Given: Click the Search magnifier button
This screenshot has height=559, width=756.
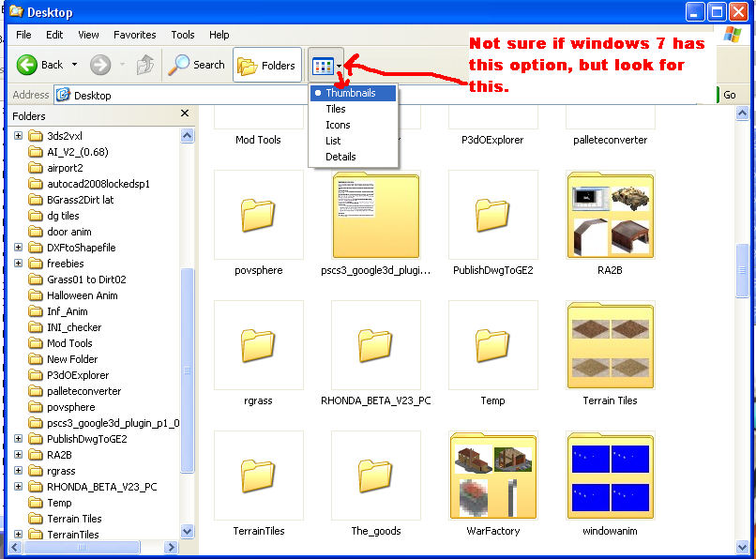Looking at the screenshot, I should tap(197, 65).
